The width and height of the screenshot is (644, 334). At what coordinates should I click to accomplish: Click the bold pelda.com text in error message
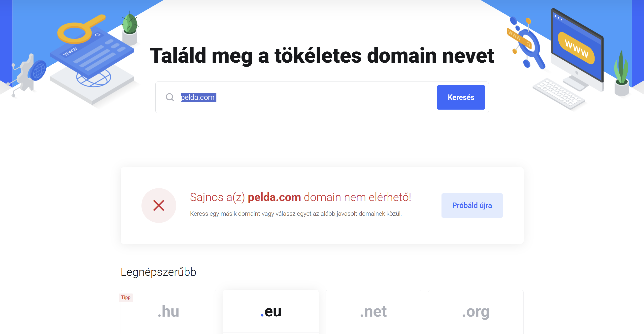click(274, 197)
